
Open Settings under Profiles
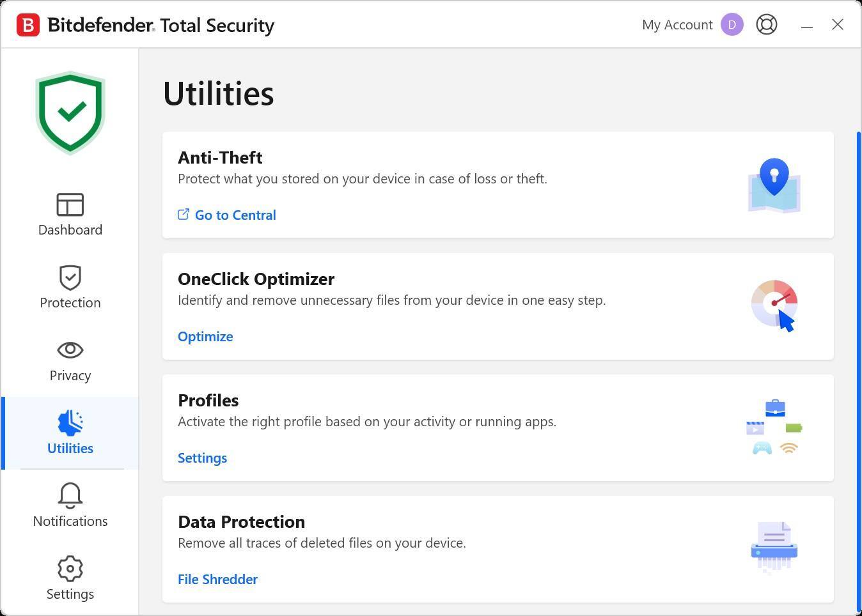pyautogui.click(x=202, y=458)
